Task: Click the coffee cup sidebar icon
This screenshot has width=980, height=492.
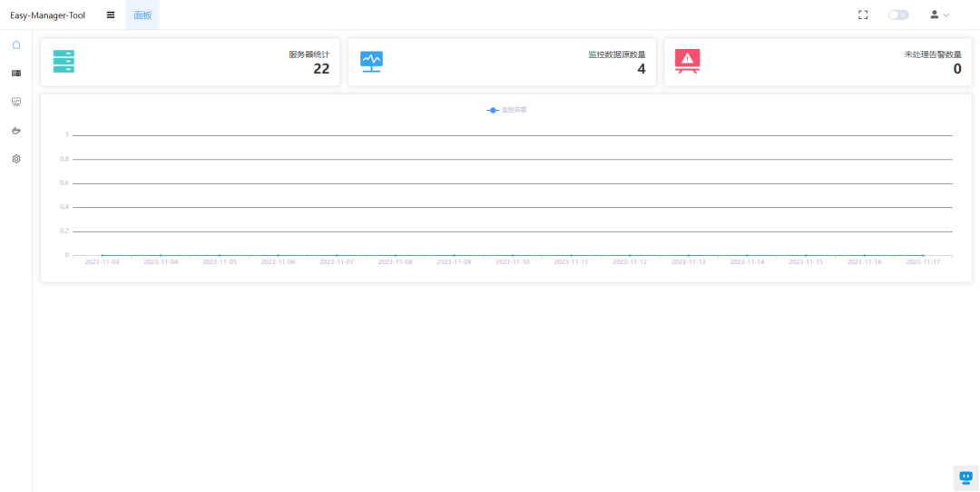Action: (x=16, y=131)
